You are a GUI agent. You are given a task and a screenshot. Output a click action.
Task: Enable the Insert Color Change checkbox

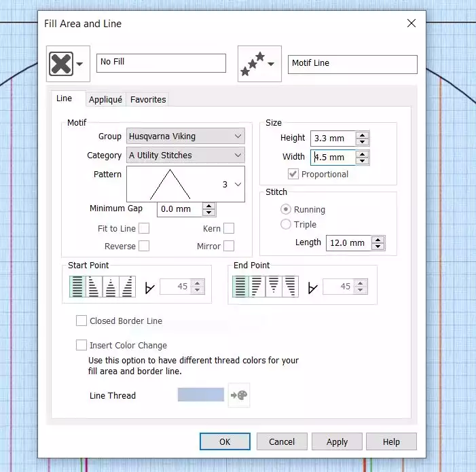tap(81, 345)
